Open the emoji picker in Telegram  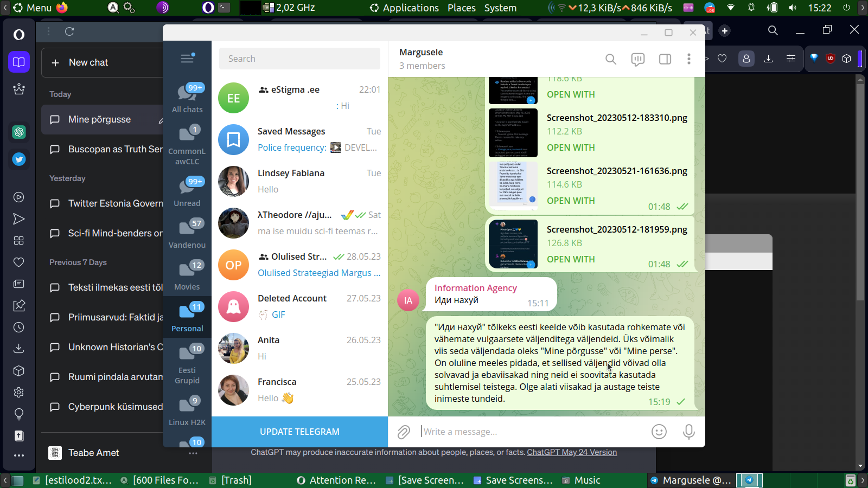659,432
